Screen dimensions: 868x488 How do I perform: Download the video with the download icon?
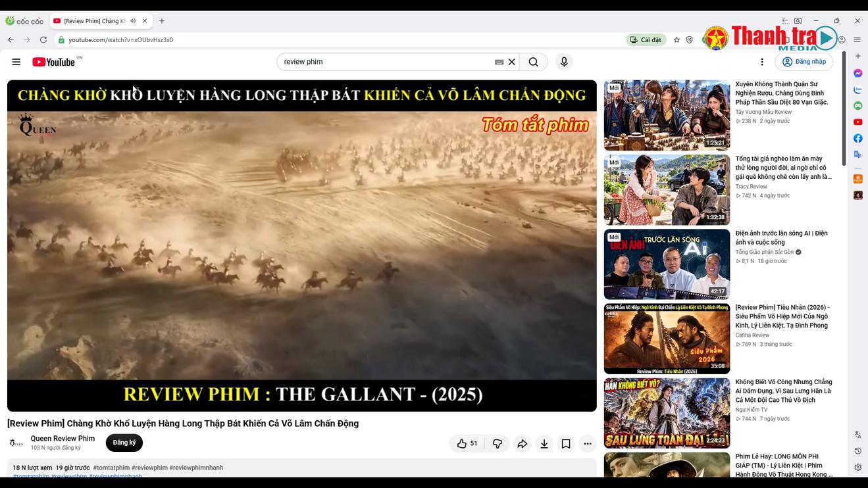(x=544, y=444)
